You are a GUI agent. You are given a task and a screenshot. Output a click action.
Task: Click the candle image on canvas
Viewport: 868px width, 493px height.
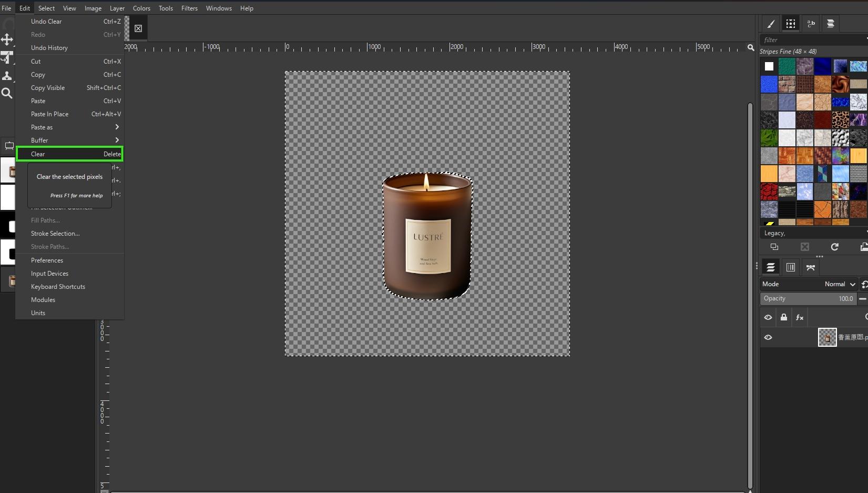pos(427,236)
